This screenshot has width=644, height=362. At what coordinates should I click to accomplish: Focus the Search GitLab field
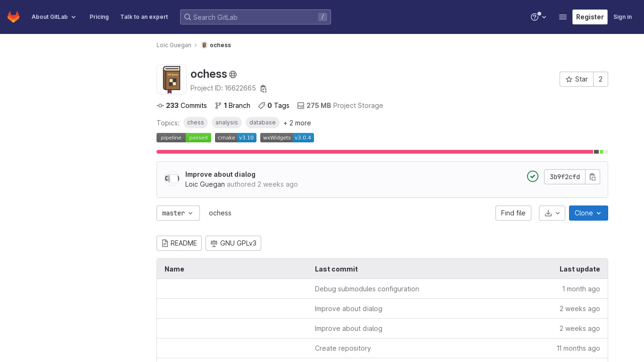pos(255,17)
